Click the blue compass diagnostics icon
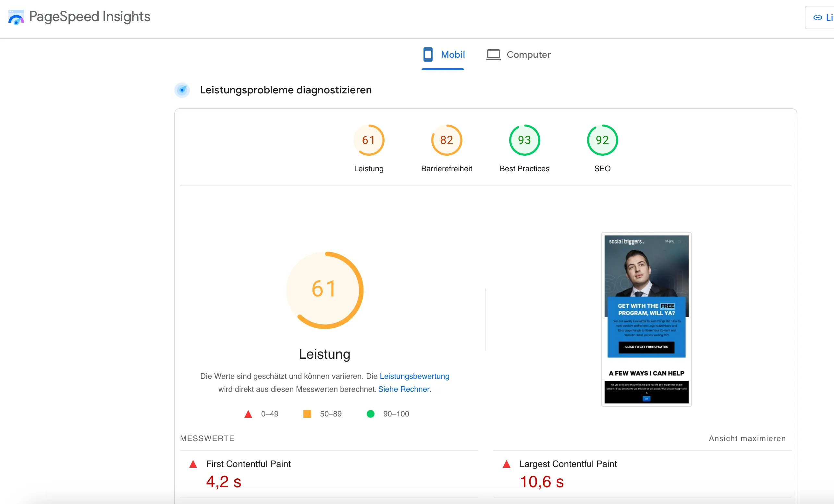This screenshot has width=834, height=504. 182,90
